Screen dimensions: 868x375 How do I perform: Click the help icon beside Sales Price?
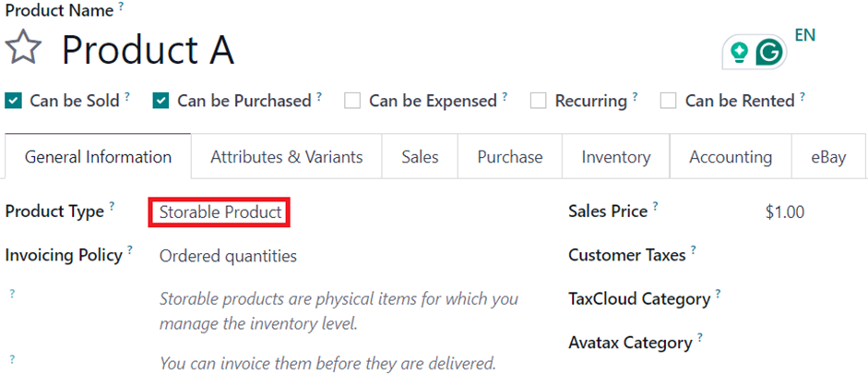pos(656,206)
